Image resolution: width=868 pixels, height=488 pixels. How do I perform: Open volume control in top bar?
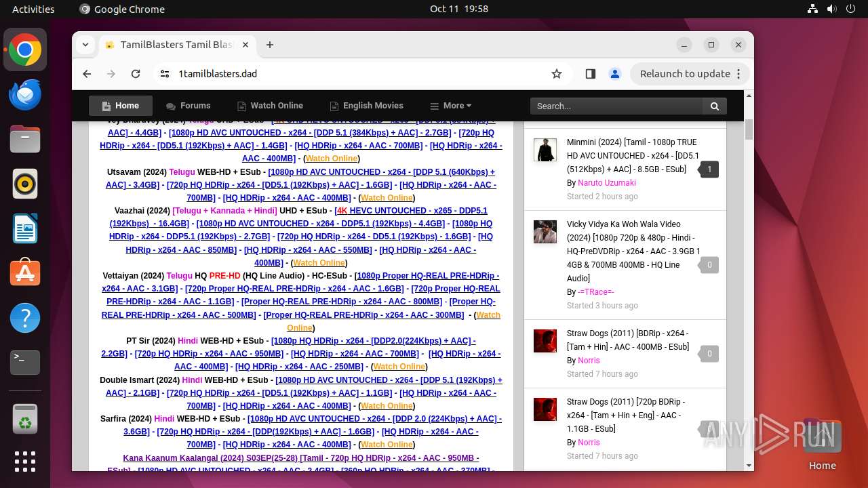click(x=831, y=9)
